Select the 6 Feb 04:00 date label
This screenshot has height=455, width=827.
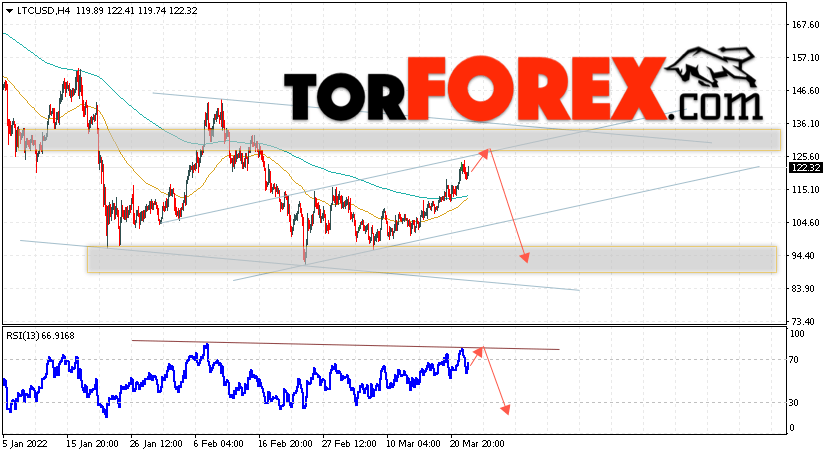click(x=219, y=444)
